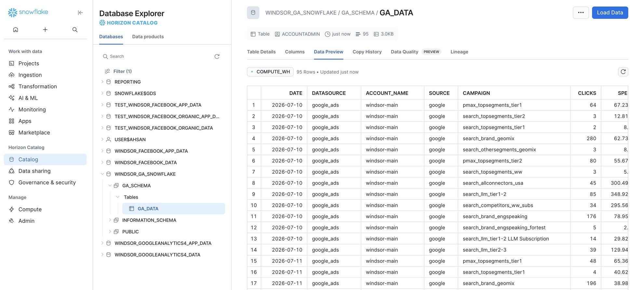Expand the INFORMATION_SCHEMA schema
Screen dimensions: 644x290
click(x=110, y=220)
